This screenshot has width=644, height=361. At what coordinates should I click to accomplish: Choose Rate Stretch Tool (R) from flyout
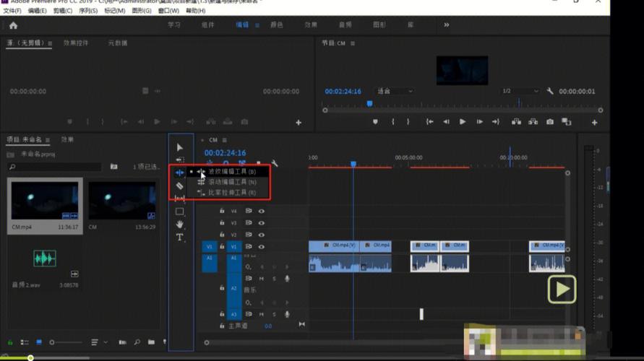tap(228, 192)
